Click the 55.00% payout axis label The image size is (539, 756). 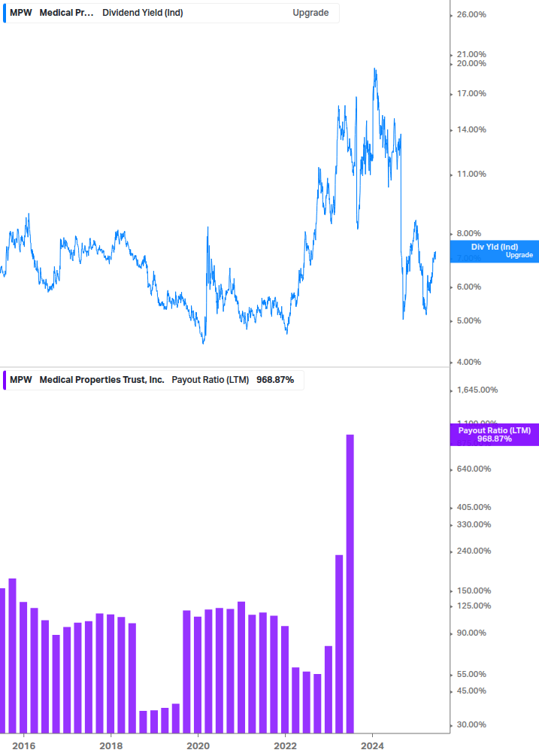[471, 675]
